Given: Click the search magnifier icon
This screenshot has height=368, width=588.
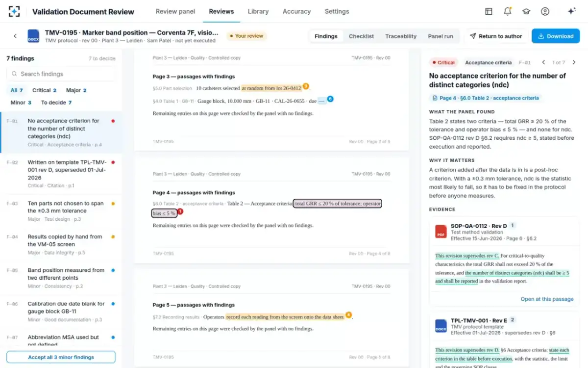Looking at the screenshot, I should point(14,74).
